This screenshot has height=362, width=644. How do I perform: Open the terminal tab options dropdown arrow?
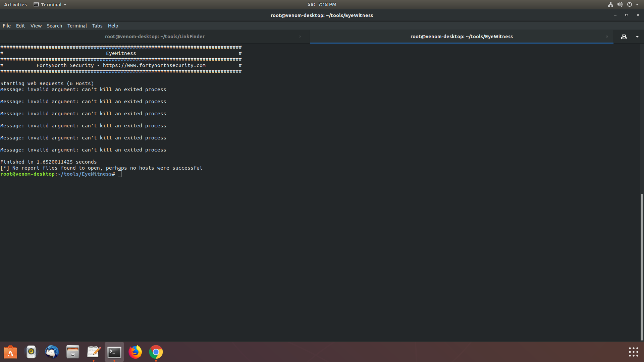click(x=637, y=37)
